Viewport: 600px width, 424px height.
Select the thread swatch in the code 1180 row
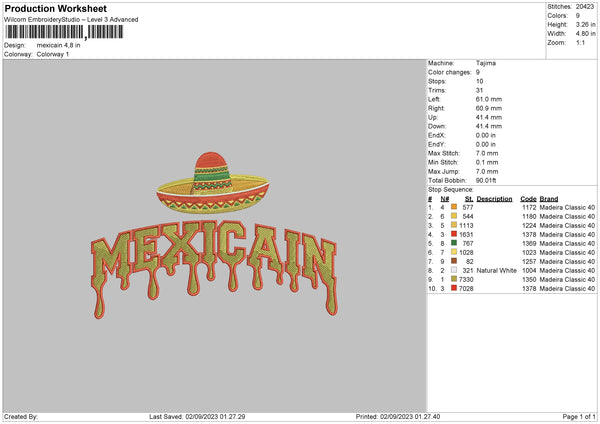coord(454,216)
